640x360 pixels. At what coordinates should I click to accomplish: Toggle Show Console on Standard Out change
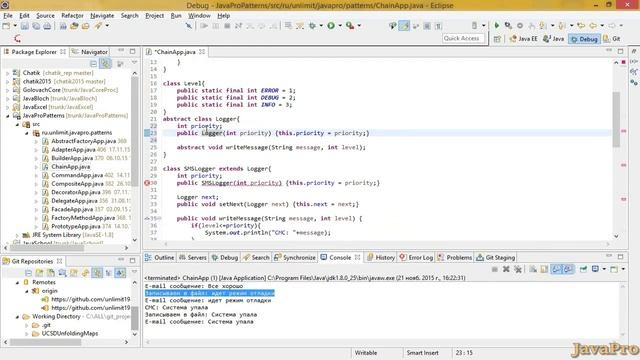(x=556, y=269)
